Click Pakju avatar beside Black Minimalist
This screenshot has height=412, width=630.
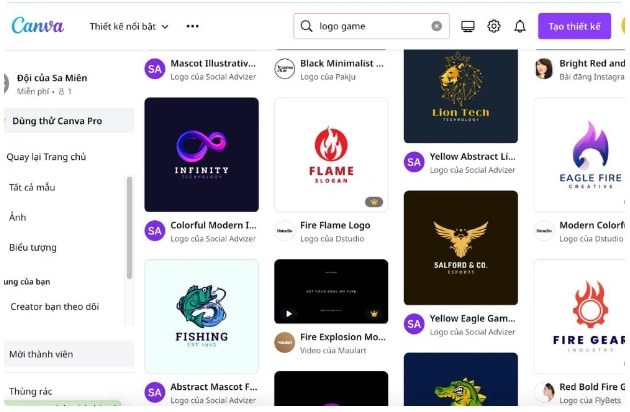click(x=284, y=69)
